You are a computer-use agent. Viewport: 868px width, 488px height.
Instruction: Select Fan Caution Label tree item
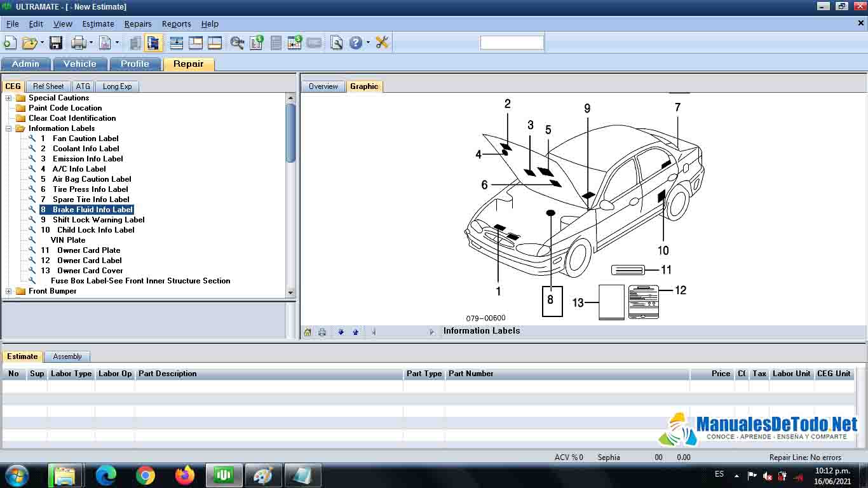[79, 139]
